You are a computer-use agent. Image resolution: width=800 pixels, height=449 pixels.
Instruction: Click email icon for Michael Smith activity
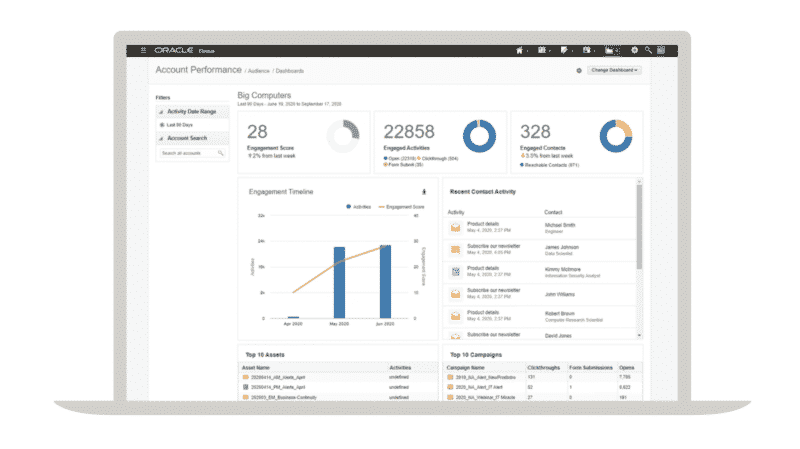point(455,227)
